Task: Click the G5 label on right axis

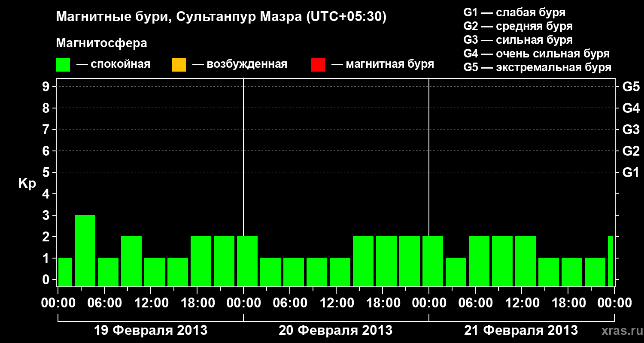Action: (x=631, y=87)
